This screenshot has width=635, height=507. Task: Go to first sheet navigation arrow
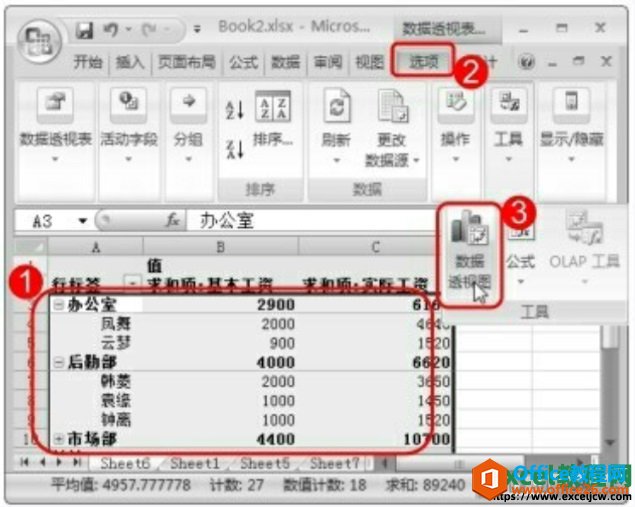[25, 462]
